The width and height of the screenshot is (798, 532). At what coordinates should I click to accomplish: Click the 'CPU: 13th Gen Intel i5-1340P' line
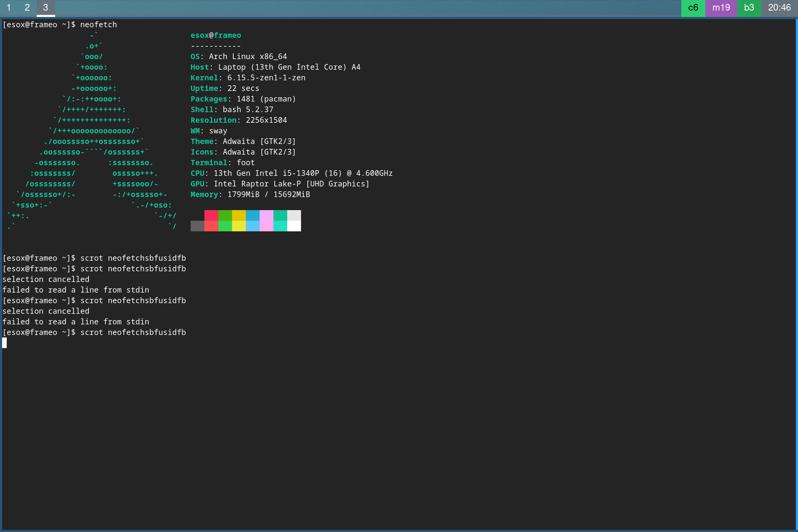pyautogui.click(x=292, y=173)
